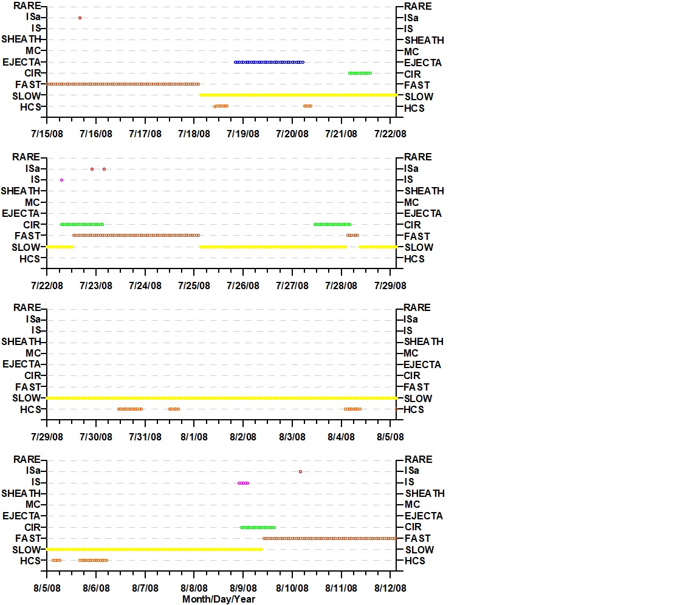Click the yellow SLOW band spanning 7/29/08 to 8/5/08
The image size is (700, 605).
point(222,398)
